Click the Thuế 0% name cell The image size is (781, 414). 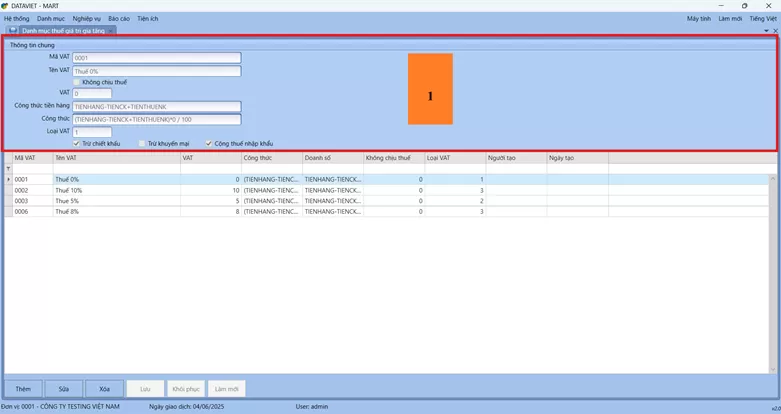pyautogui.click(x=117, y=179)
